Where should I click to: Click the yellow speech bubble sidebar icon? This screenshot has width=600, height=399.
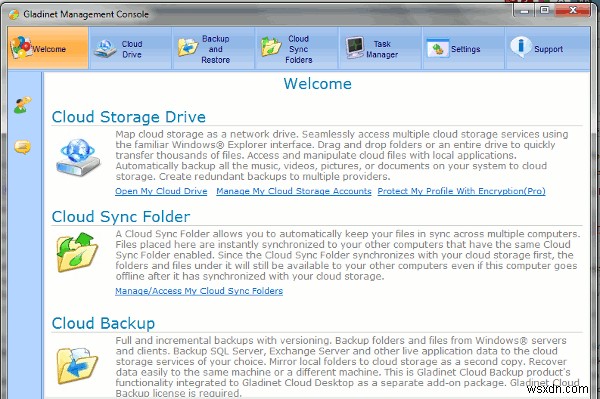tap(23, 147)
